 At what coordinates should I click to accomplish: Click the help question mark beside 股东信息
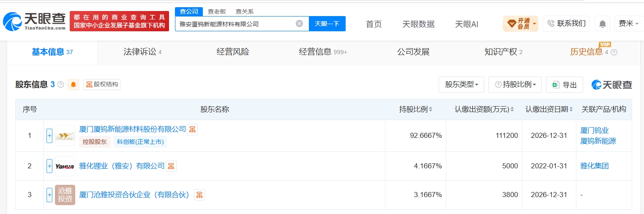[60, 85]
